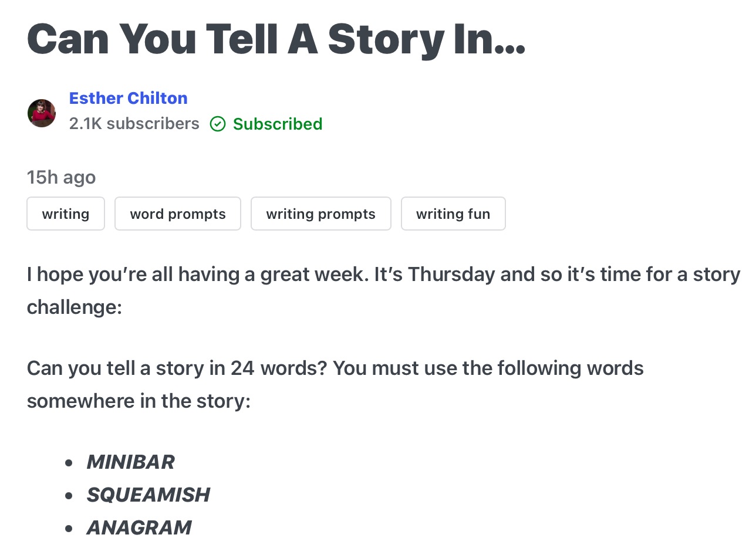Click the word SQUEAMISH in list
The height and width of the screenshot is (555, 756).
[148, 495]
